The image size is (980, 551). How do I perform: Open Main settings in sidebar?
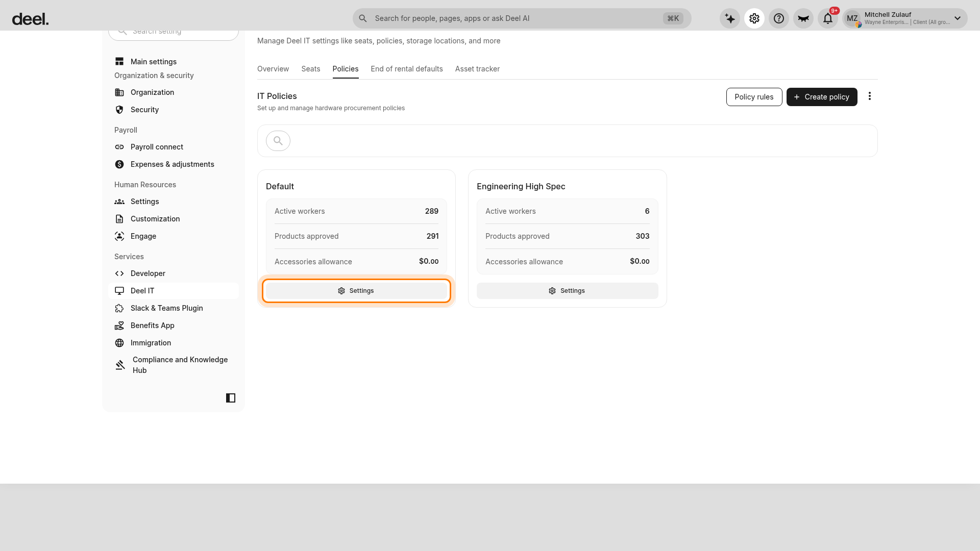tap(174, 62)
